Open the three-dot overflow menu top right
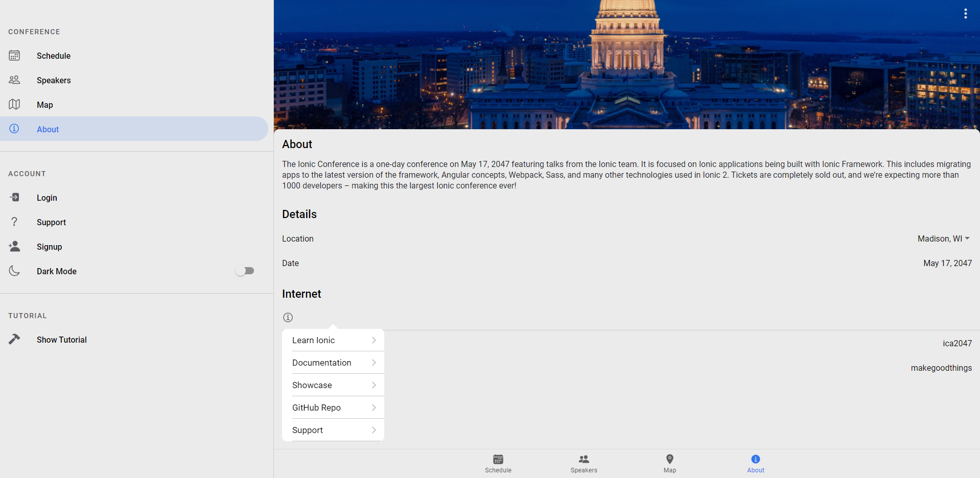Image resolution: width=980 pixels, height=478 pixels. pyautogui.click(x=965, y=14)
